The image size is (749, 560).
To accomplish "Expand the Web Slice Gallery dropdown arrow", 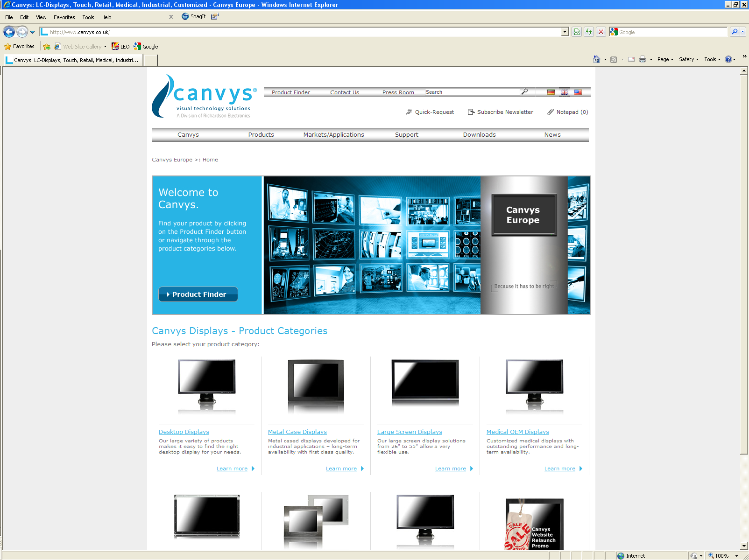I will [105, 46].
